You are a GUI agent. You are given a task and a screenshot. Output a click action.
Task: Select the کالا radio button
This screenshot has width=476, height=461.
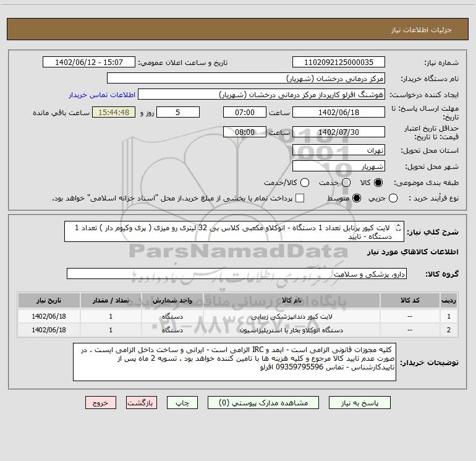[378, 183]
